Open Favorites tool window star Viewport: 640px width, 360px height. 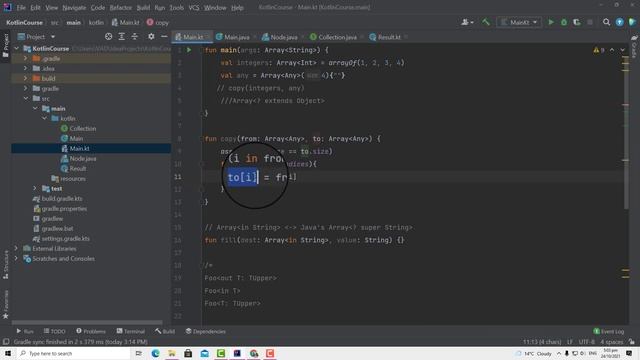pyautogui.click(x=6, y=304)
